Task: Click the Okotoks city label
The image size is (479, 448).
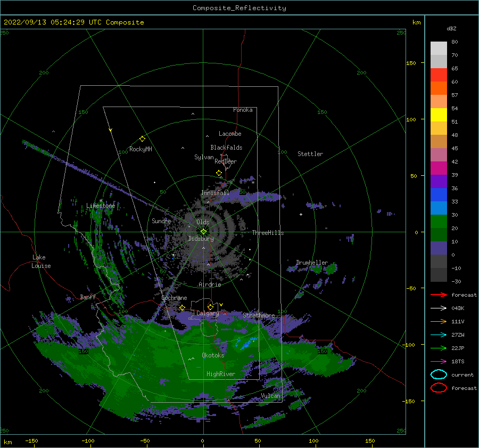Action: click(x=213, y=355)
